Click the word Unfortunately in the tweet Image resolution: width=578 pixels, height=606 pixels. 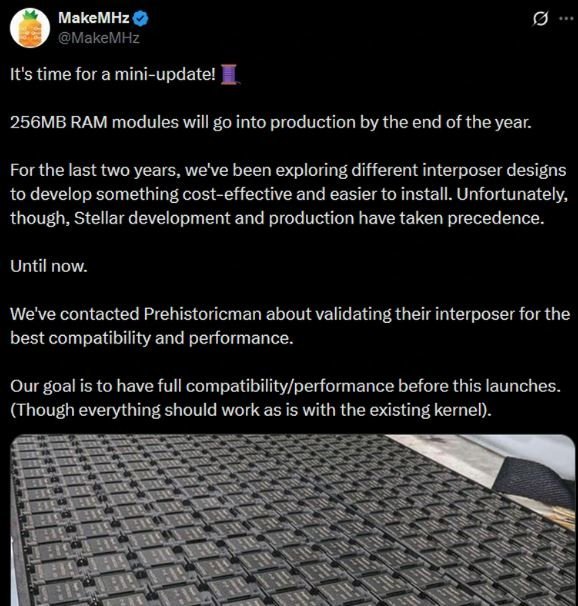click(512, 194)
